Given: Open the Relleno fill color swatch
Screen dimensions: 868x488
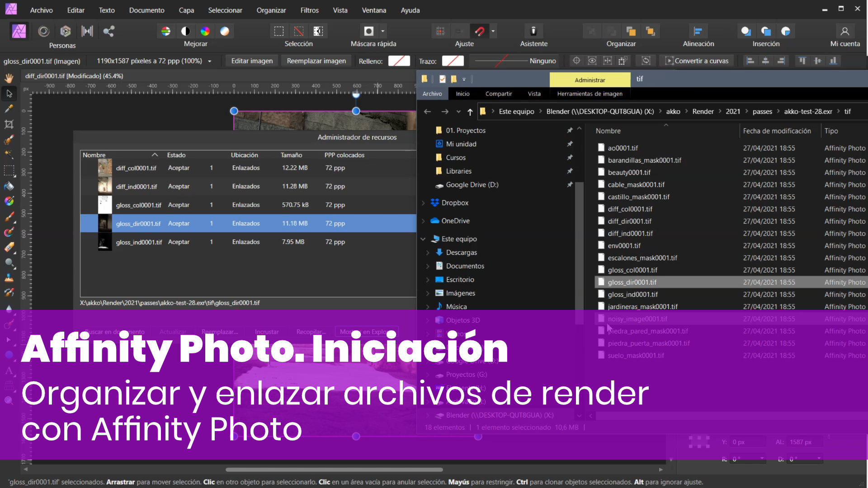Looking at the screenshot, I should (x=399, y=61).
